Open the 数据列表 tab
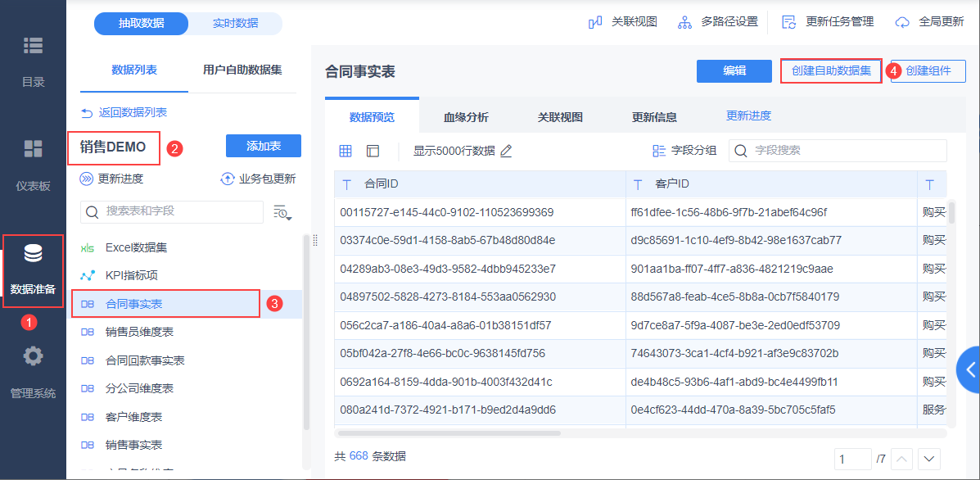The width and height of the screenshot is (980, 480). [134, 70]
